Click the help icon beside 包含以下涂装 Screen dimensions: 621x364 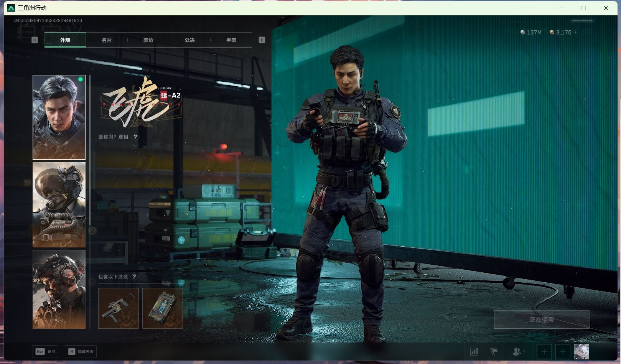pos(134,277)
